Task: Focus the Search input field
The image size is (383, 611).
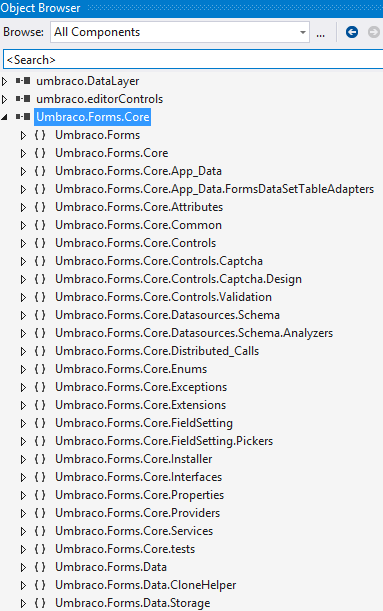Action: [x=193, y=60]
